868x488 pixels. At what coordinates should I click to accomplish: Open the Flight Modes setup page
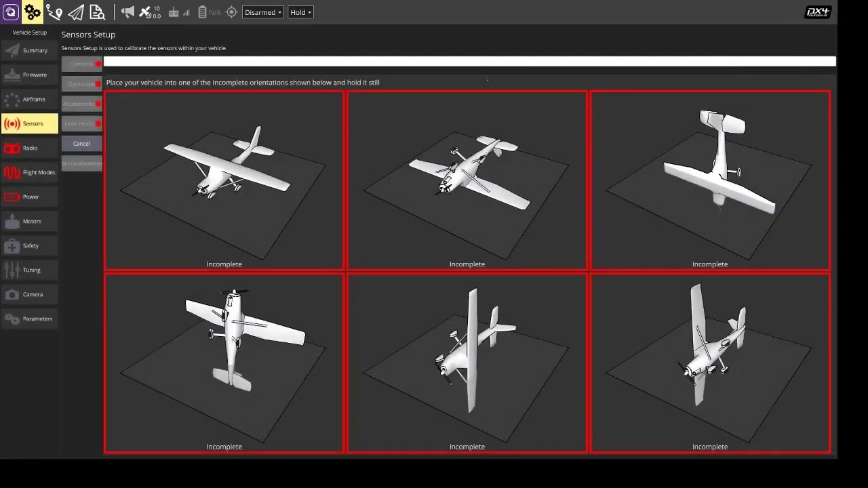(x=29, y=172)
